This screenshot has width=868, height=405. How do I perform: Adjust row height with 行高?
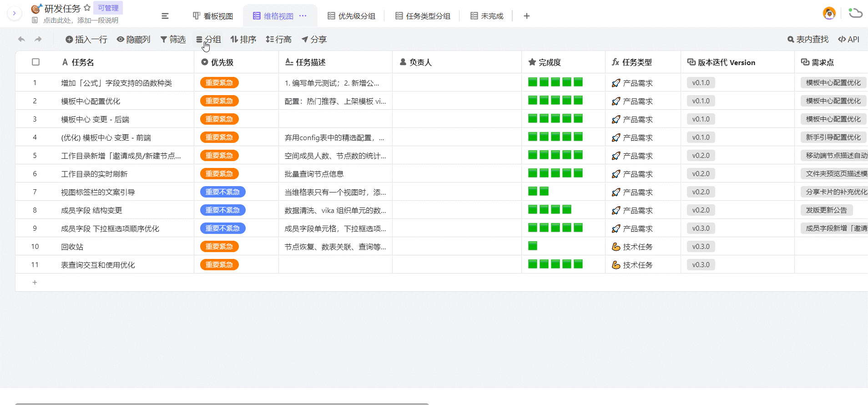(x=278, y=40)
